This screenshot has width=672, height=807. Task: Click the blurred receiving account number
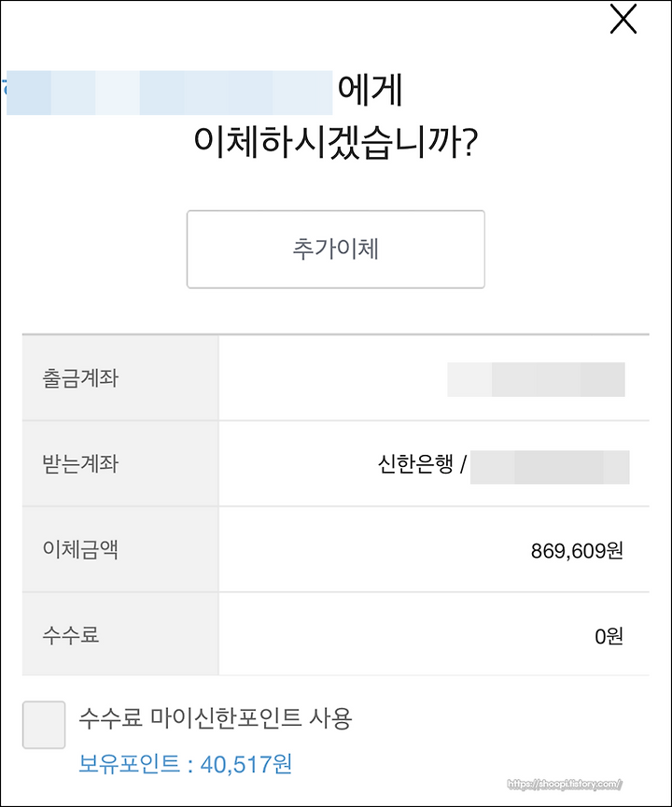coord(550,467)
